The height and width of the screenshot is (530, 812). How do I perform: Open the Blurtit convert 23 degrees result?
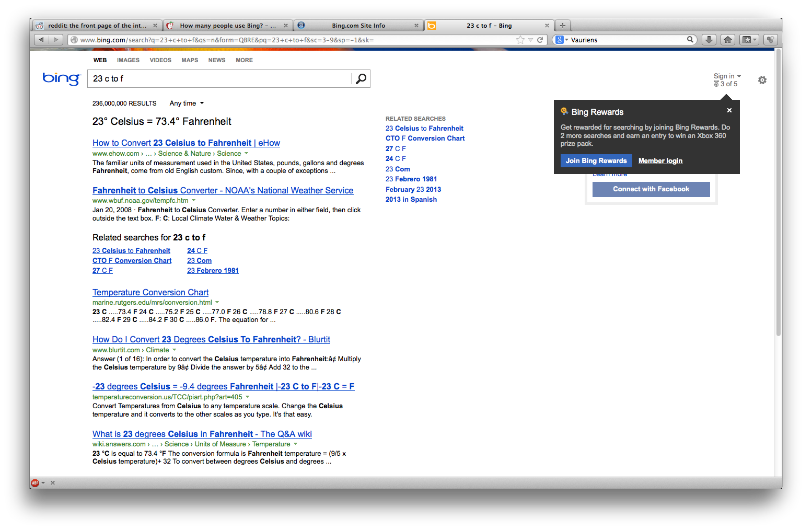tap(211, 340)
